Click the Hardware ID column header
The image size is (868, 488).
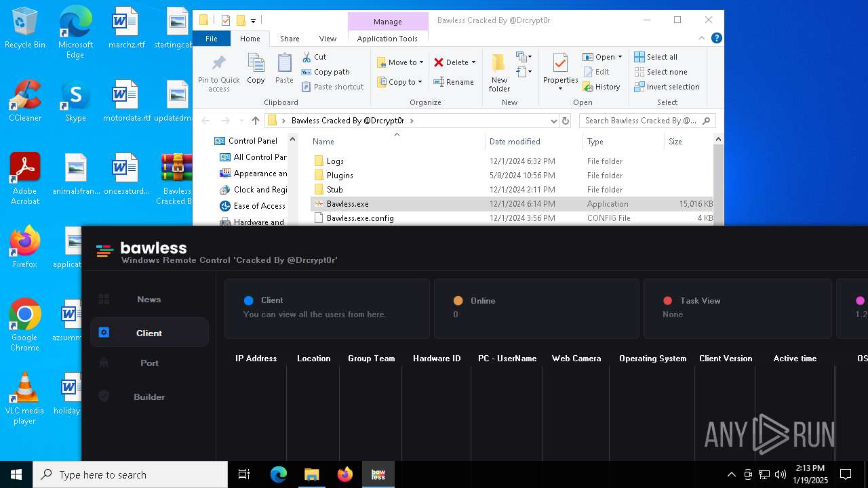coord(437,358)
